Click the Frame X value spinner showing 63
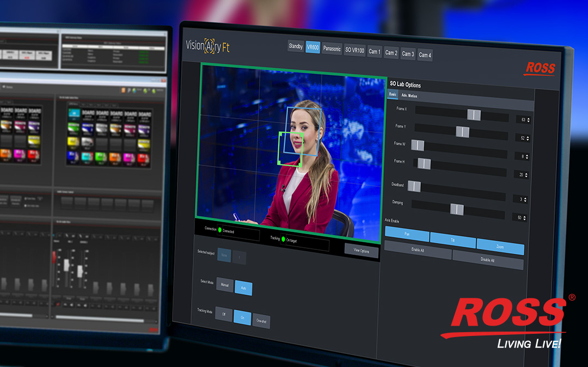 point(524,120)
